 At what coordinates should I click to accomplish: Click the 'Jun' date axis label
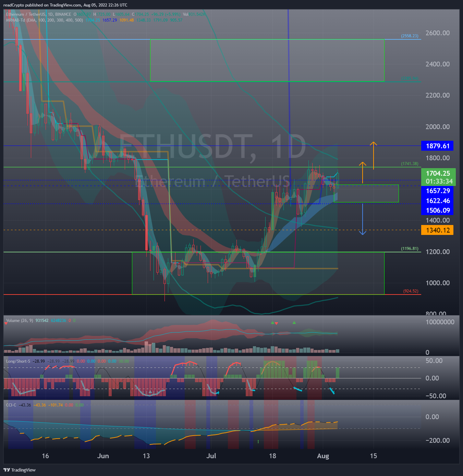tap(103, 456)
